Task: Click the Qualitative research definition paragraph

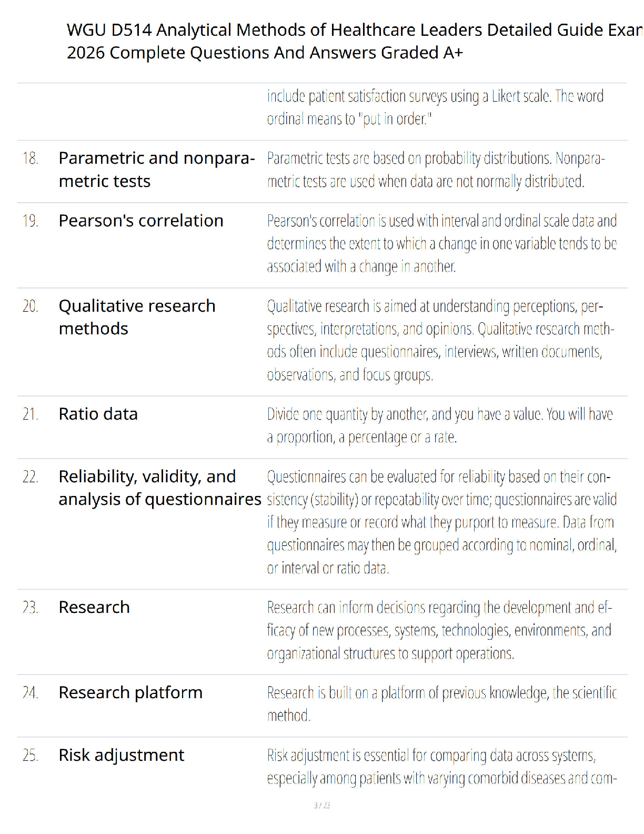Action: 441,340
